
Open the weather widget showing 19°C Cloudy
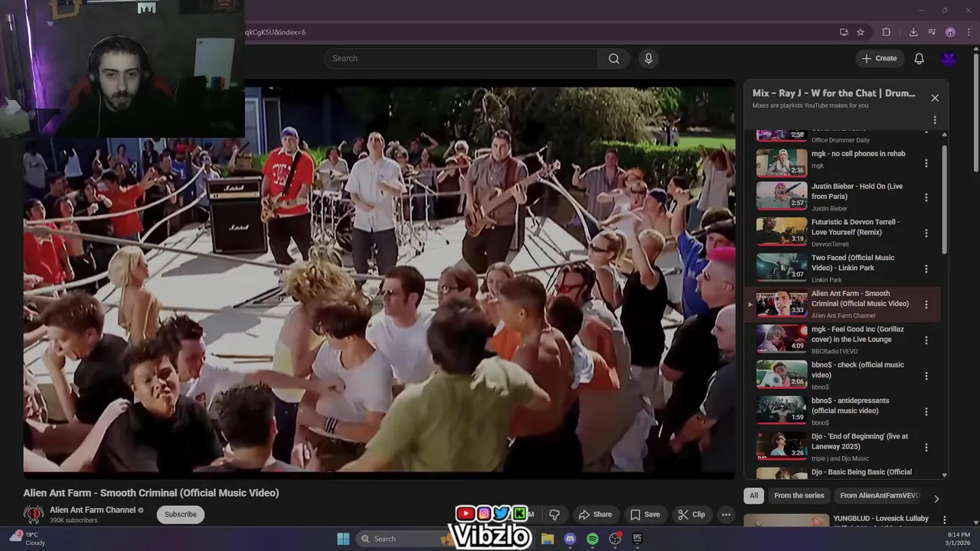pyautogui.click(x=27, y=539)
